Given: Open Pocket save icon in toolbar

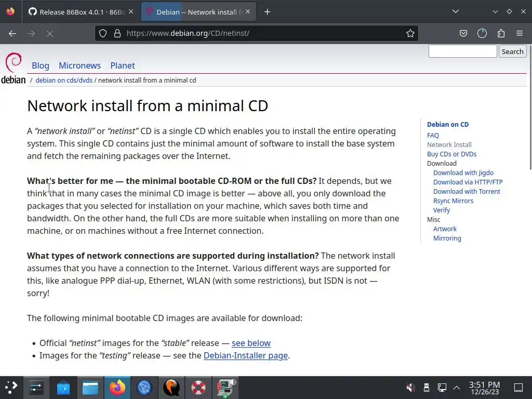Looking at the screenshot, I should click(x=463, y=33).
